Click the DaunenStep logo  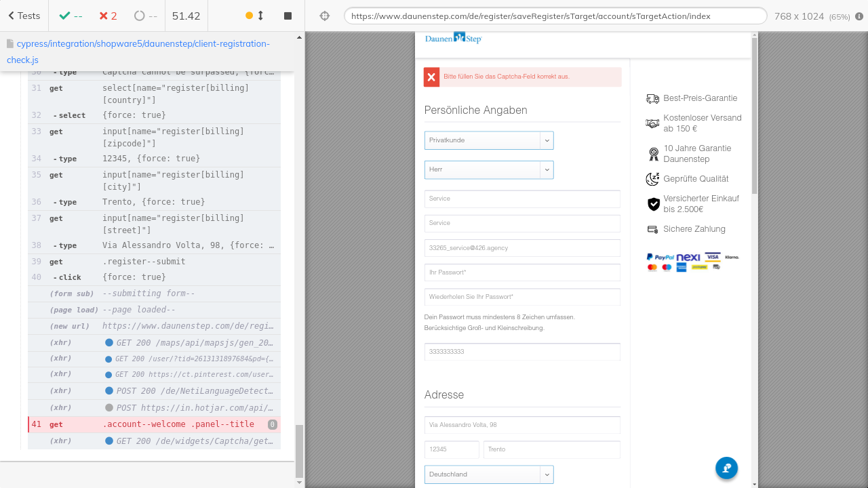pos(453,39)
